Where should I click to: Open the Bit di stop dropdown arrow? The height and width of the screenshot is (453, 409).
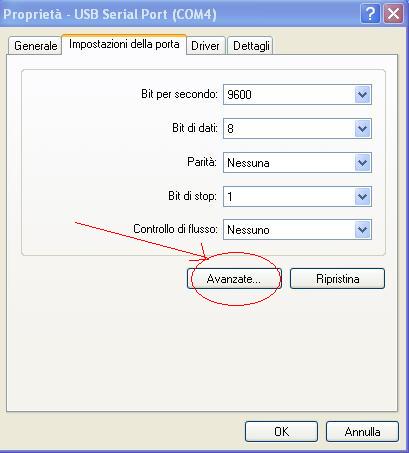coord(362,197)
